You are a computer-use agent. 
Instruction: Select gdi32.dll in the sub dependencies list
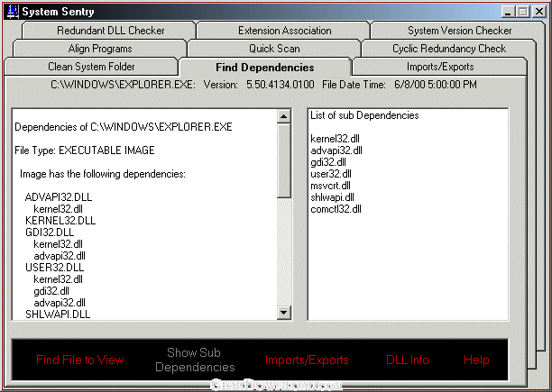[x=328, y=162]
